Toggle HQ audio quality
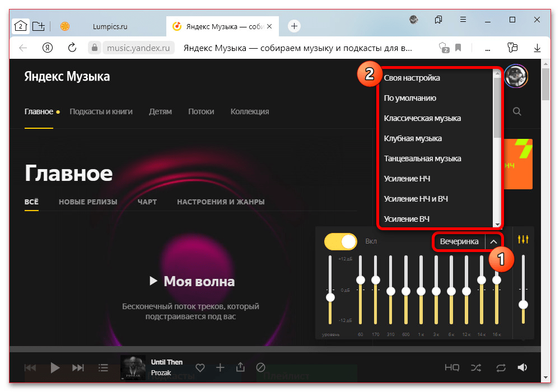560x392 pixels. [x=452, y=367]
